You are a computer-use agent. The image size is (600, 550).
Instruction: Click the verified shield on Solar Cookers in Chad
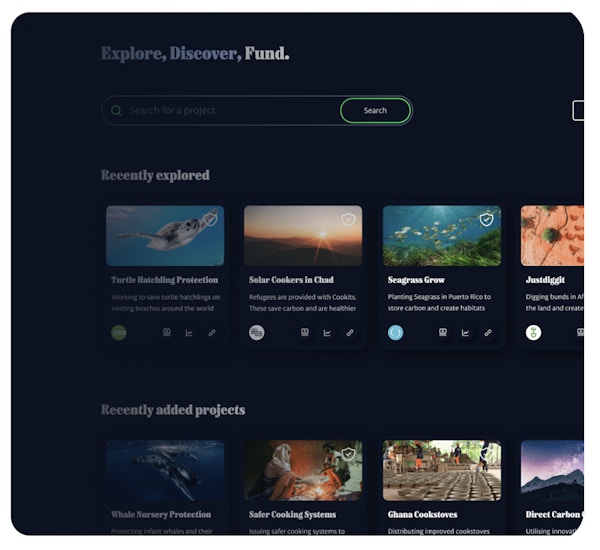point(348,219)
